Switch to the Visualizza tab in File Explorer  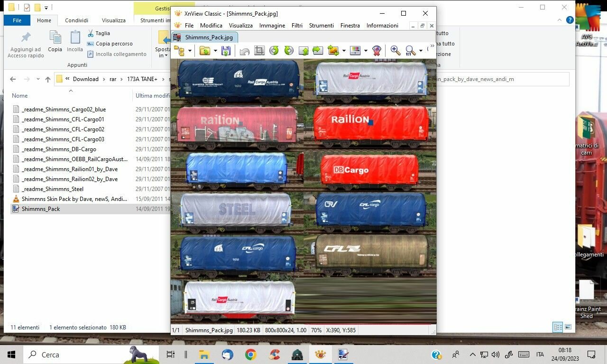[x=114, y=20]
